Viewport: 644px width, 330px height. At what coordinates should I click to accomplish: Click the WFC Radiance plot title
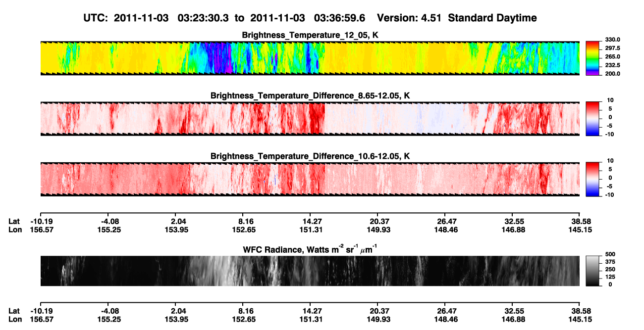coord(310,249)
